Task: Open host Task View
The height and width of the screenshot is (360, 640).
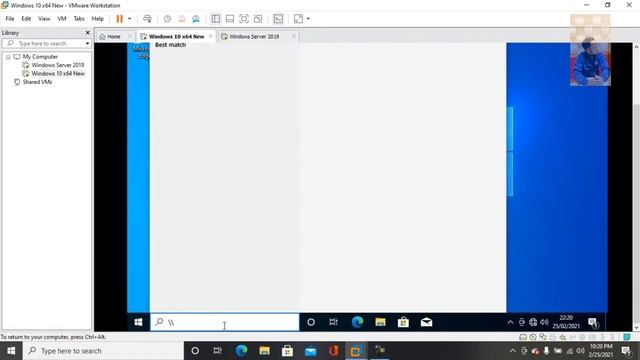Action: pyautogui.click(x=218, y=351)
